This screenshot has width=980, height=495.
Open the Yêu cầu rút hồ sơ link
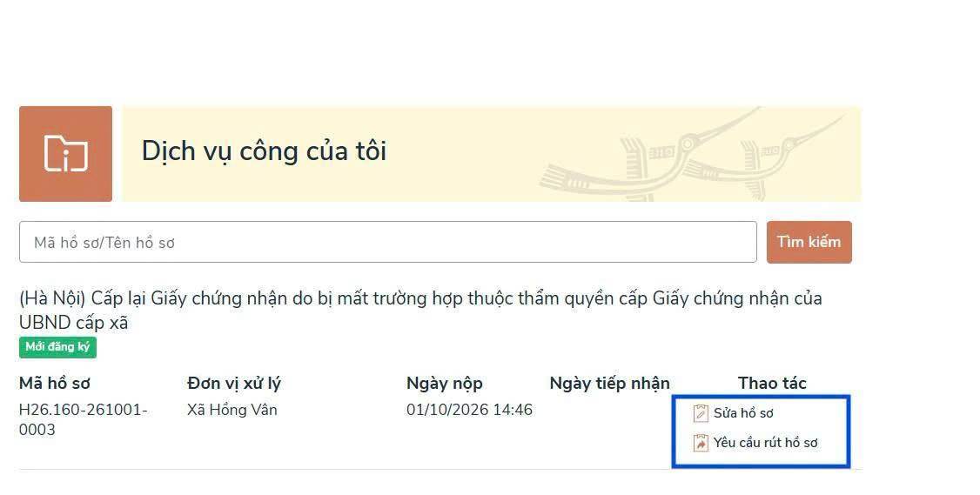pos(765,443)
